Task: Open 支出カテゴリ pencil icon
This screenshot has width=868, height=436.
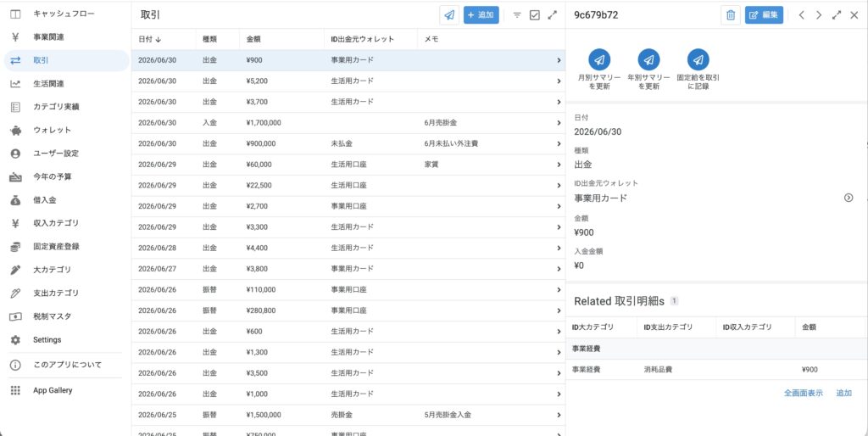Action: [15, 293]
